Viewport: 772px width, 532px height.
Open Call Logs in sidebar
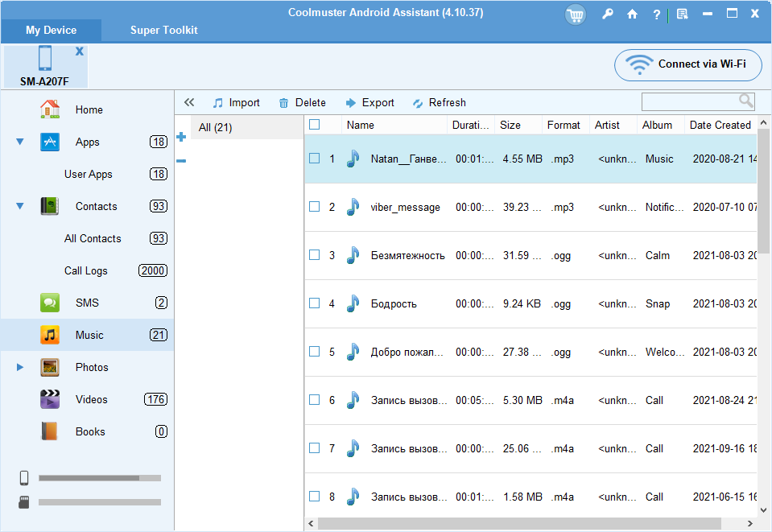click(x=85, y=270)
